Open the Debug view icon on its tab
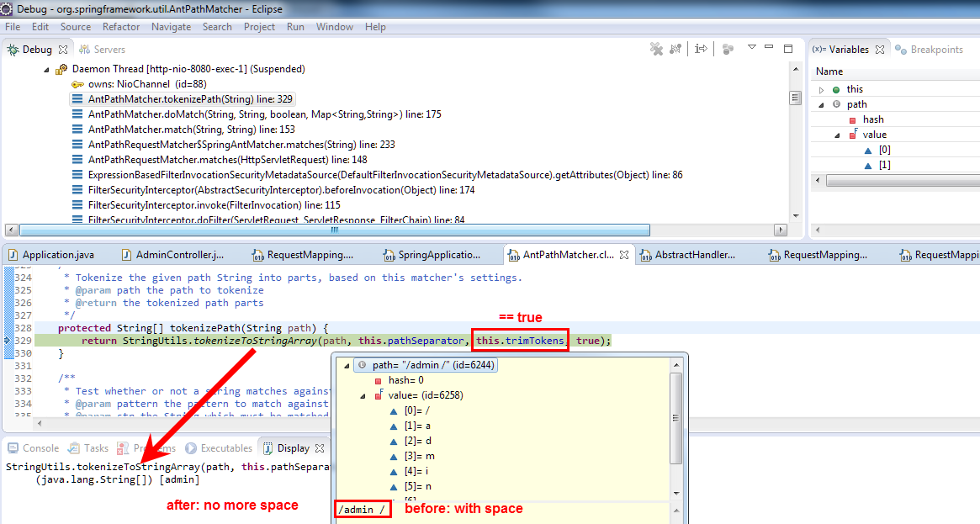The width and height of the screenshot is (980, 524). pyautogui.click(x=11, y=49)
